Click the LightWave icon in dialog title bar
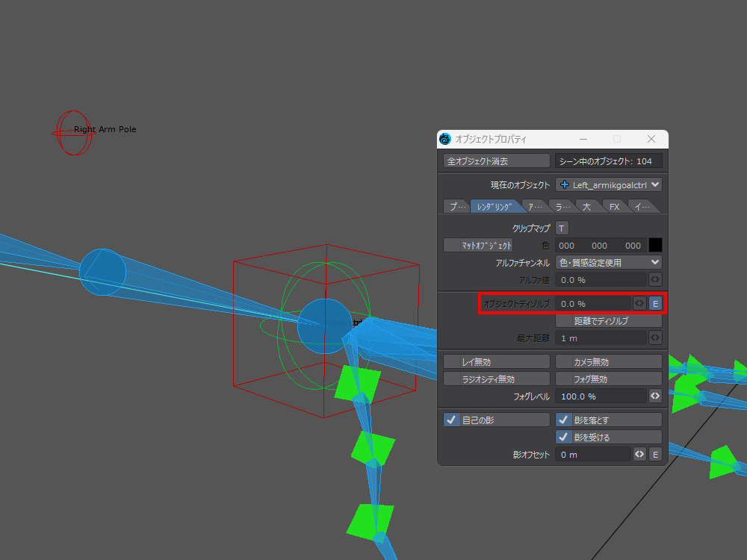The width and height of the screenshot is (747, 560). click(x=446, y=139)
